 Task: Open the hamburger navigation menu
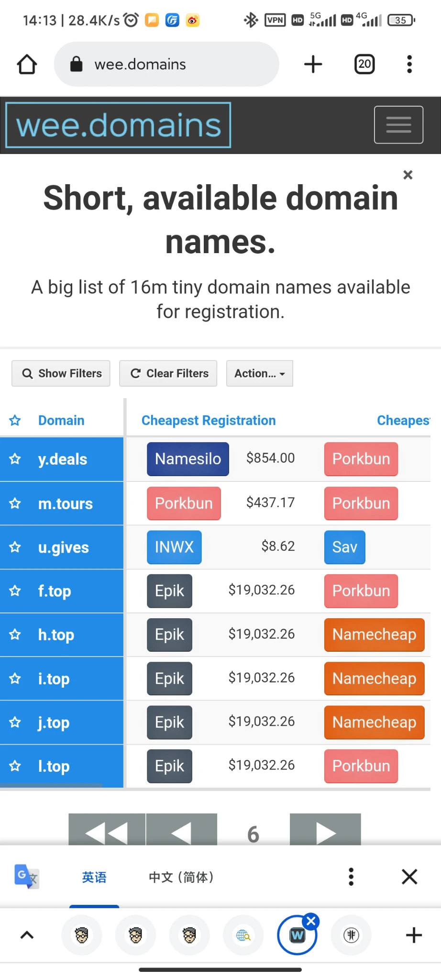[x=398, y=125]
